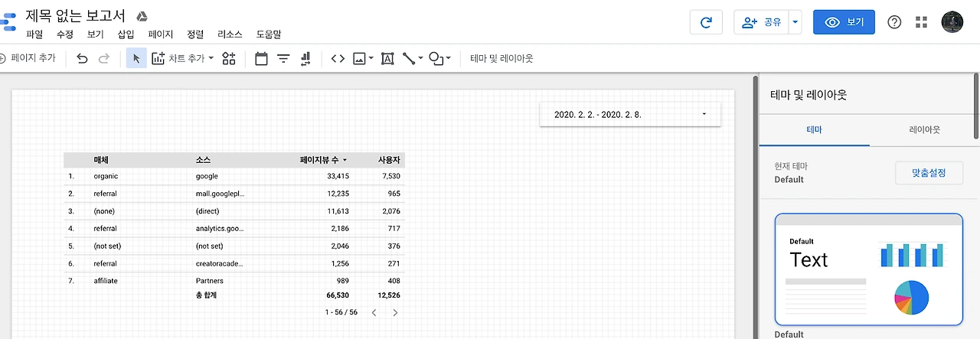
Task: Open the Google apps grid icon
Action: (x=921, y=22)
